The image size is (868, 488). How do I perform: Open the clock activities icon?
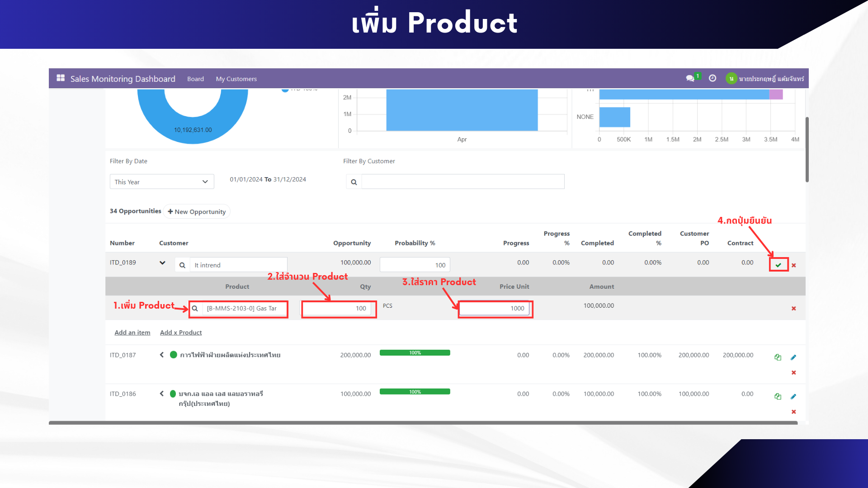click(x=712, y=78)
